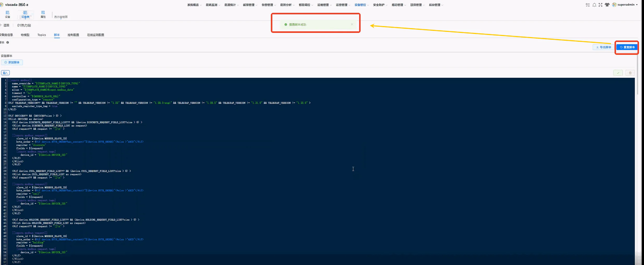Expand the 后台管理 menu

436,5
